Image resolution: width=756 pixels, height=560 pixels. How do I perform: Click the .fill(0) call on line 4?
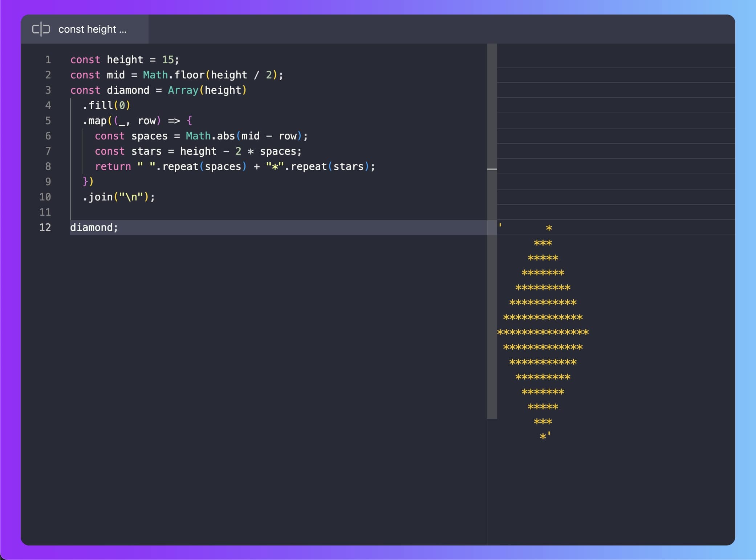[x=106, y=105]
